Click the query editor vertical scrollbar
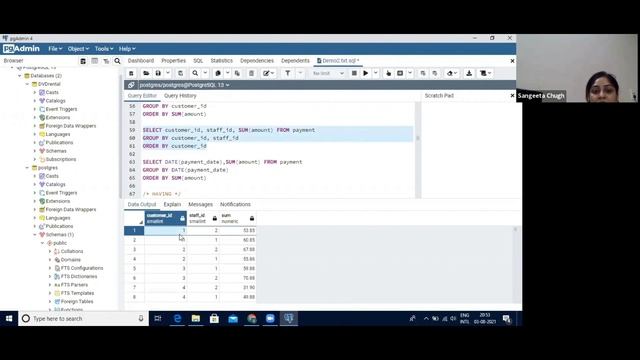The width and height of the screenshot is (640, 360). pos(418,149)
